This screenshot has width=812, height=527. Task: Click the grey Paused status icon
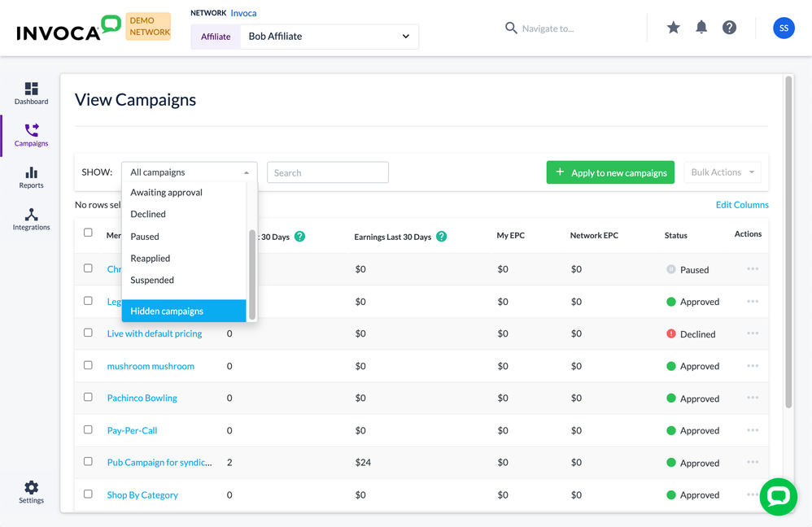(x=670, y=269)
